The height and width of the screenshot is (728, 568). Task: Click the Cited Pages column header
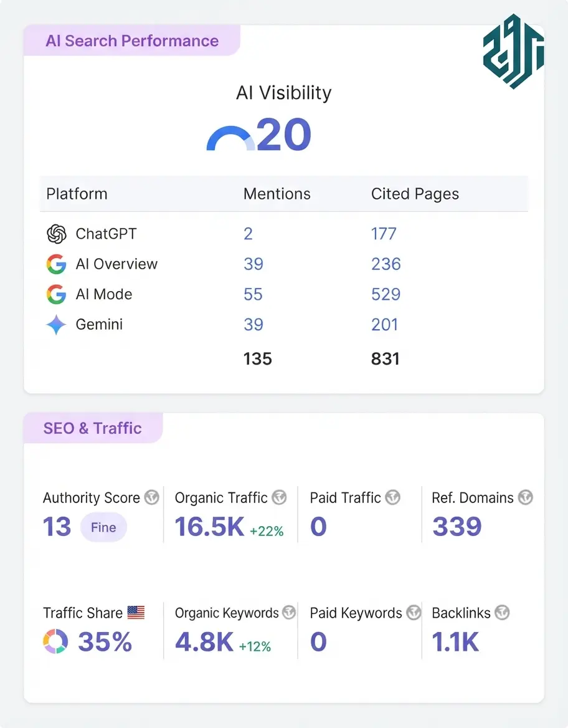point(415,194)
